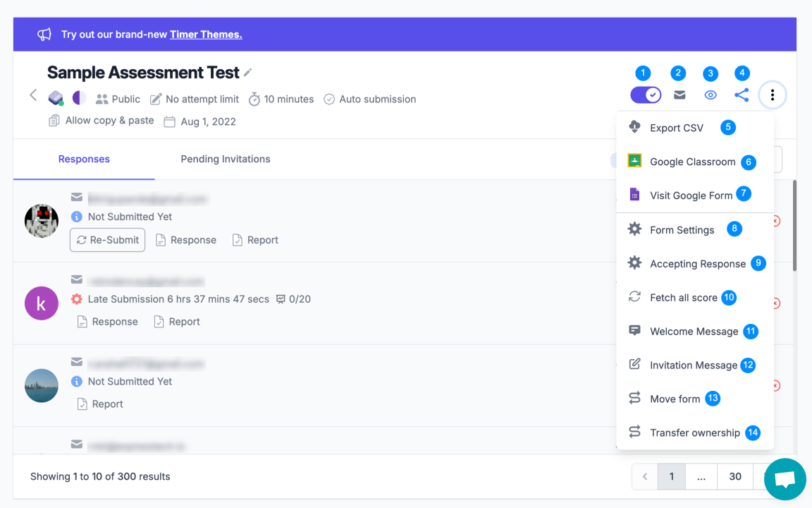Click the pencil to edit the assessment title
Image resolution: width=812 pixels, height=508 pixels.
[x=248, y=71]
